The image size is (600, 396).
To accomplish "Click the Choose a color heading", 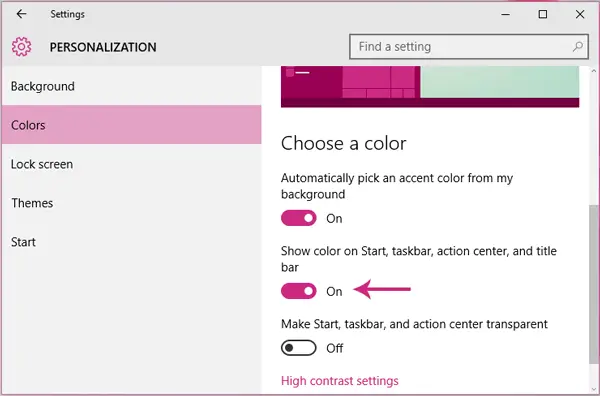I will click(343, 143).
